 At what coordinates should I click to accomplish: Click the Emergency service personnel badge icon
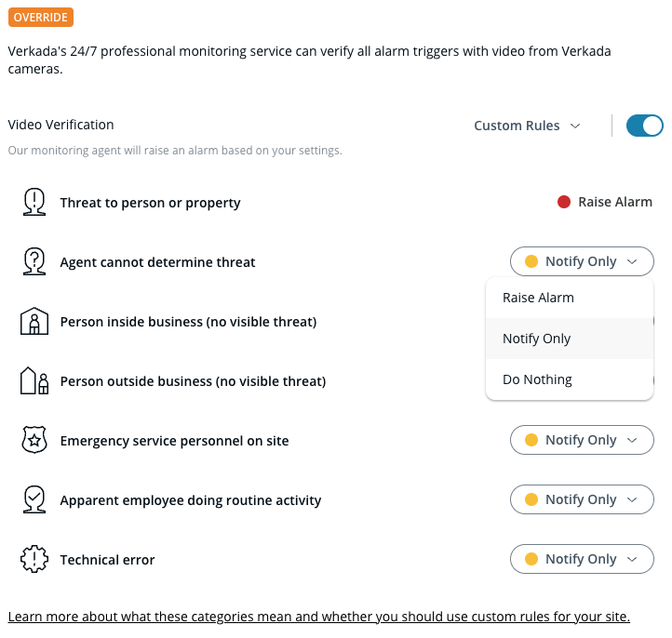(34, 440)
